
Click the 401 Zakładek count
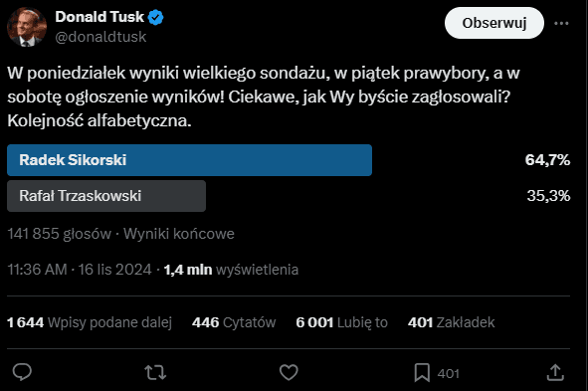pyautogui.click(x=451, y=322)
